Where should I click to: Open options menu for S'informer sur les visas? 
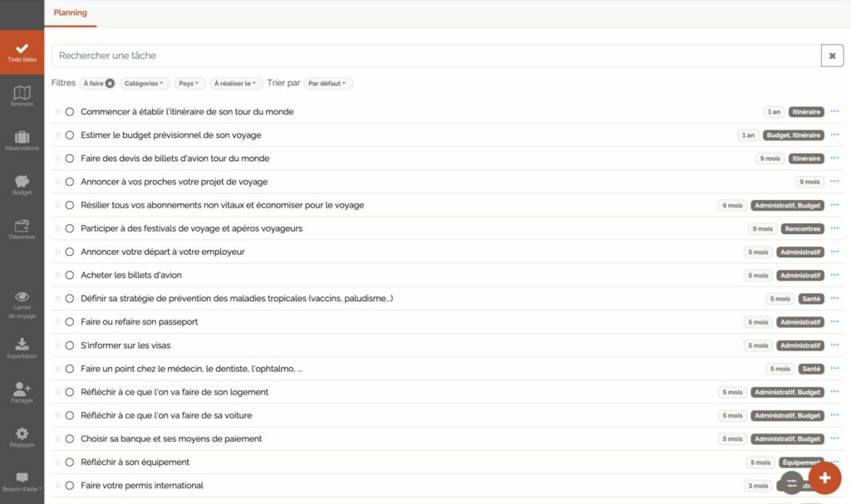pos(834,345)
